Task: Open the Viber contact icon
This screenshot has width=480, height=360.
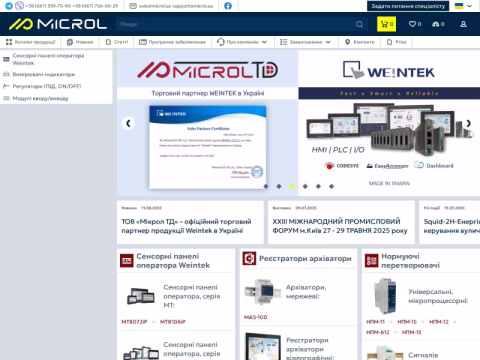Action: [x=20, y=6]
